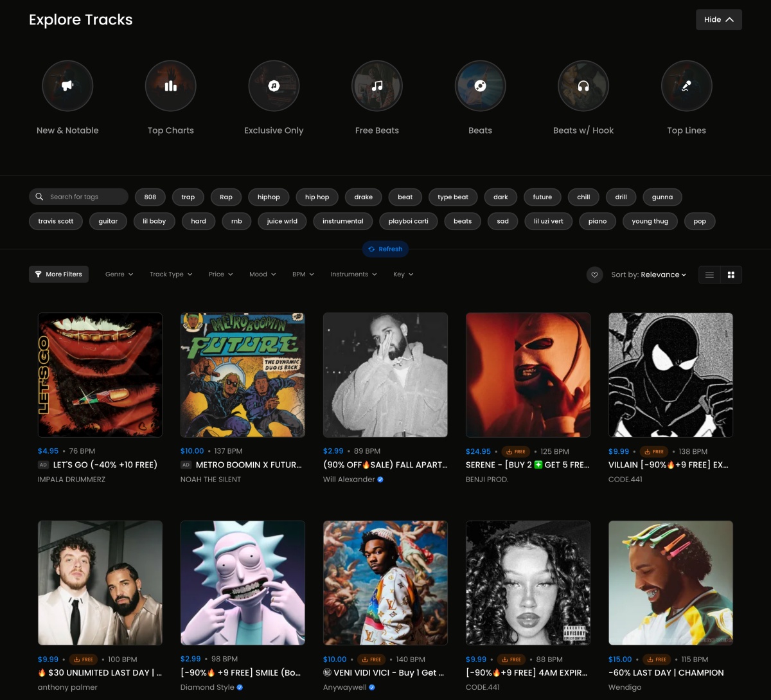Visit the Wendigo producer page
Image resolution: width=771 pixels, height=700 pixels.
(625, 687)
